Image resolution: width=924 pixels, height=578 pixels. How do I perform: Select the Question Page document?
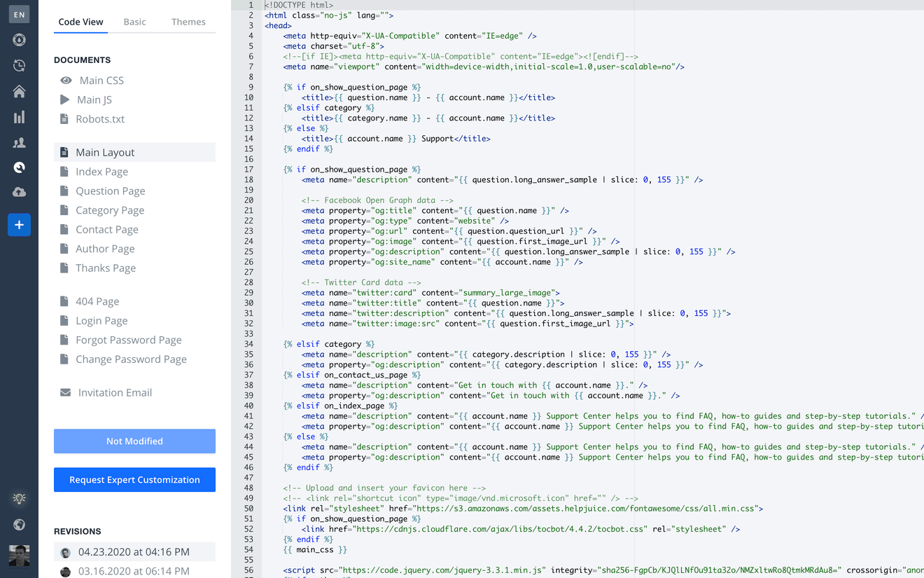click(110, 191)
